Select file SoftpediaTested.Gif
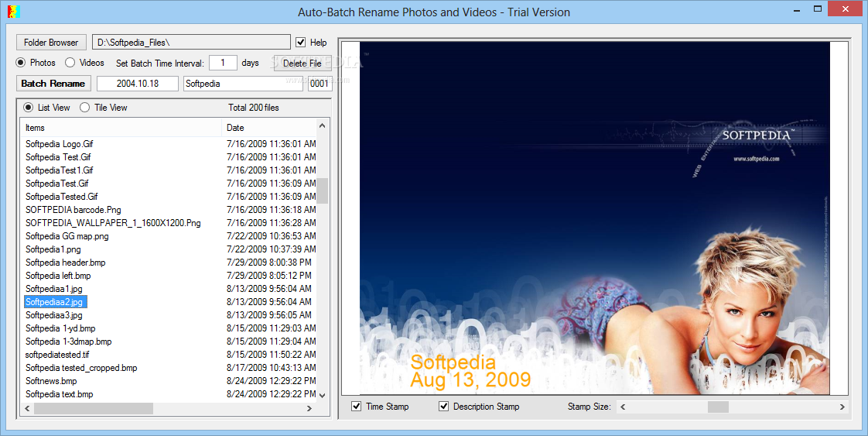This screenshot has width=868, height=436. [x=61, y=197]
